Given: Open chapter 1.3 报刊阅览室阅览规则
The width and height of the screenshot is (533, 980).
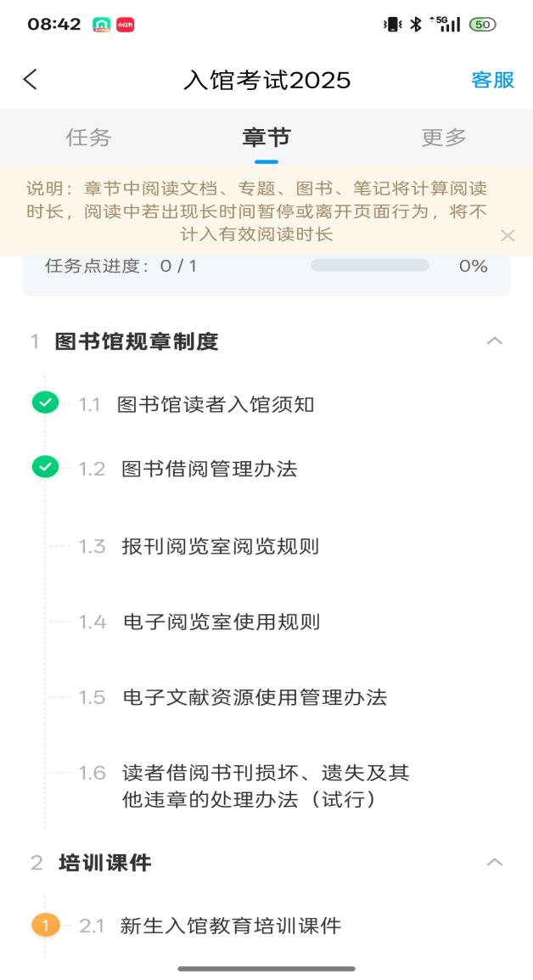Looking at the screenshot, I should pyautogui.click(x=220, y=546).
